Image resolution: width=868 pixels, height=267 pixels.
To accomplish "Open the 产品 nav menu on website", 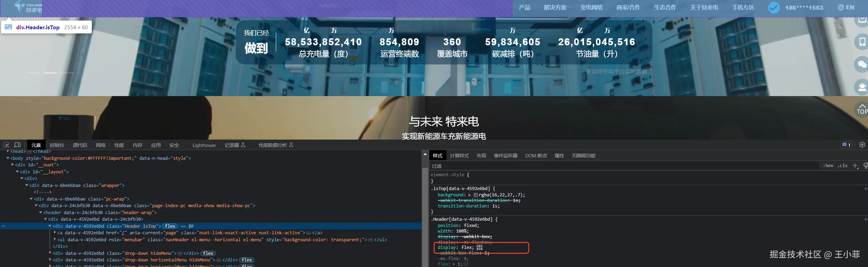I will pyautogui.click(x=524, y=8).
